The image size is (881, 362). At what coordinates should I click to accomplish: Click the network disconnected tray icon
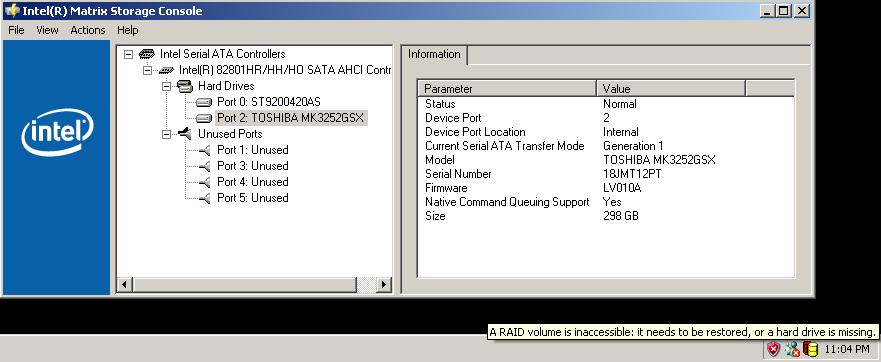pyautogui.click(x=792, y=349)
